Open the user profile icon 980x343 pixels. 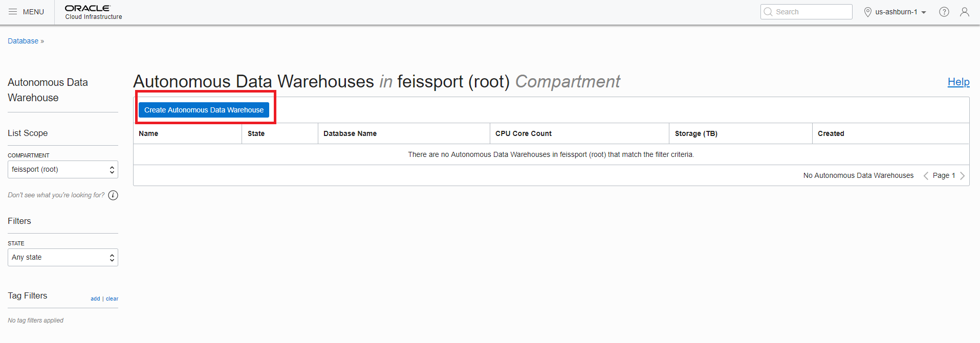click(x=965, y=12)
